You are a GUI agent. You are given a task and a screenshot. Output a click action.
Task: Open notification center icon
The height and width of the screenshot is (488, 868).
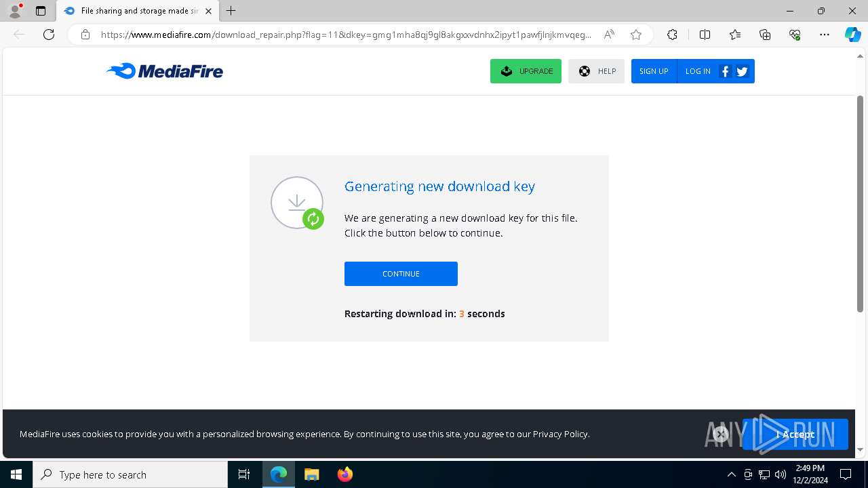[846, 474]
